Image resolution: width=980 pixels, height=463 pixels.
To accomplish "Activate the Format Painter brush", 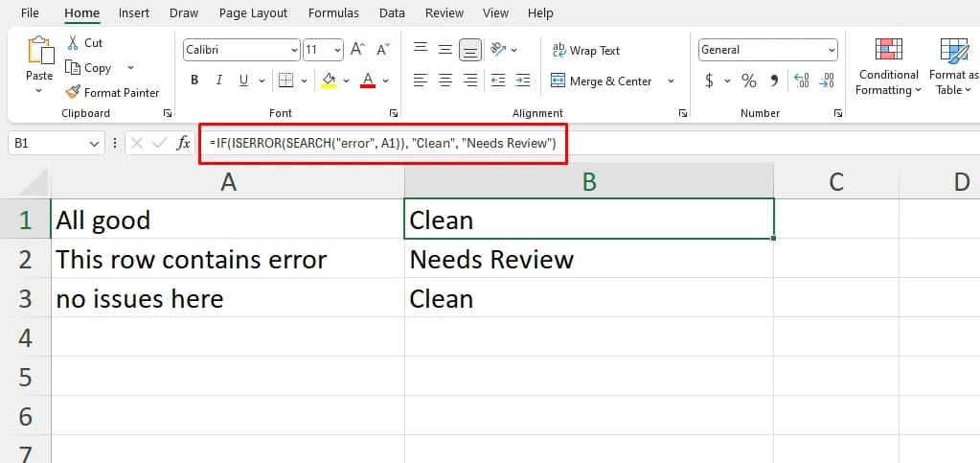I will 73,93.
